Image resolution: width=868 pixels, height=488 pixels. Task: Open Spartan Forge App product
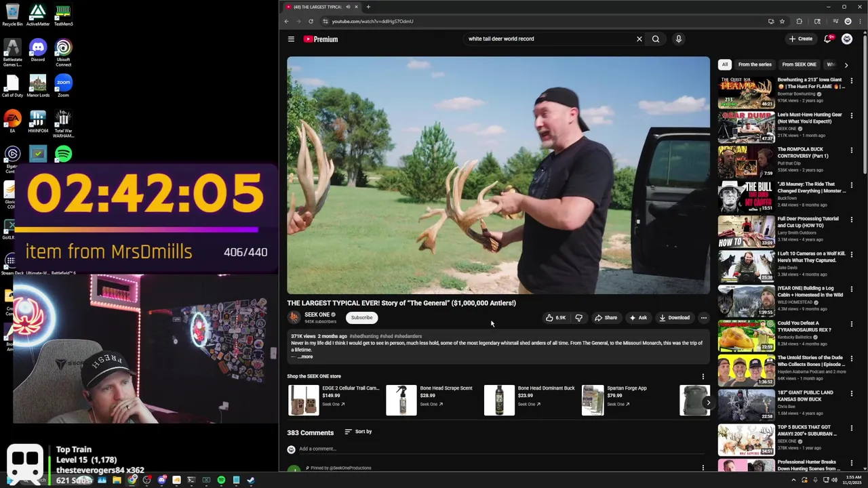616,400
